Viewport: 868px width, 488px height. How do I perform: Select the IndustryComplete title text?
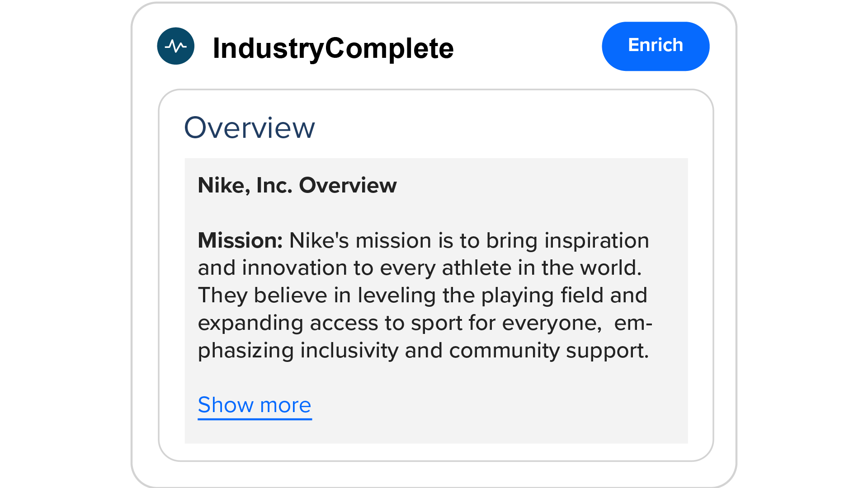(x=333, y=48)
